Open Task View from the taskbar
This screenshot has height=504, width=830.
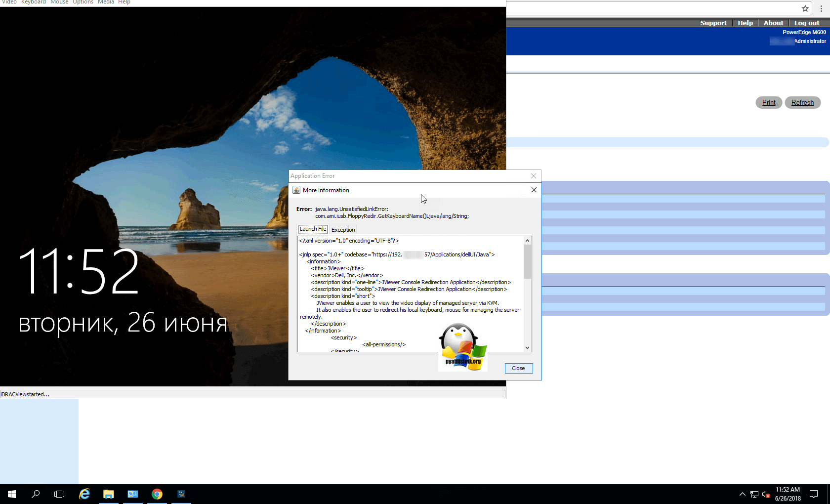[59, 494]
